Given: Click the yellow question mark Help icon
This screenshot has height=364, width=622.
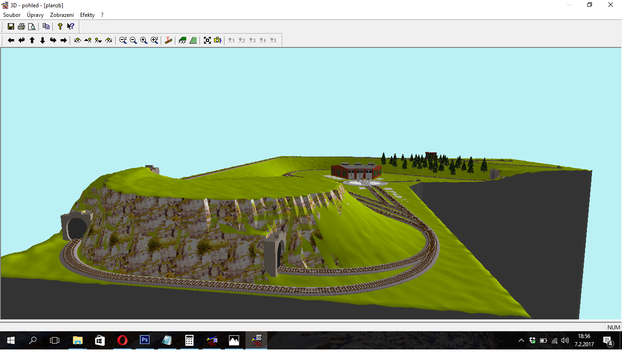Looking at the screenshot, I should tap(60, 26).
